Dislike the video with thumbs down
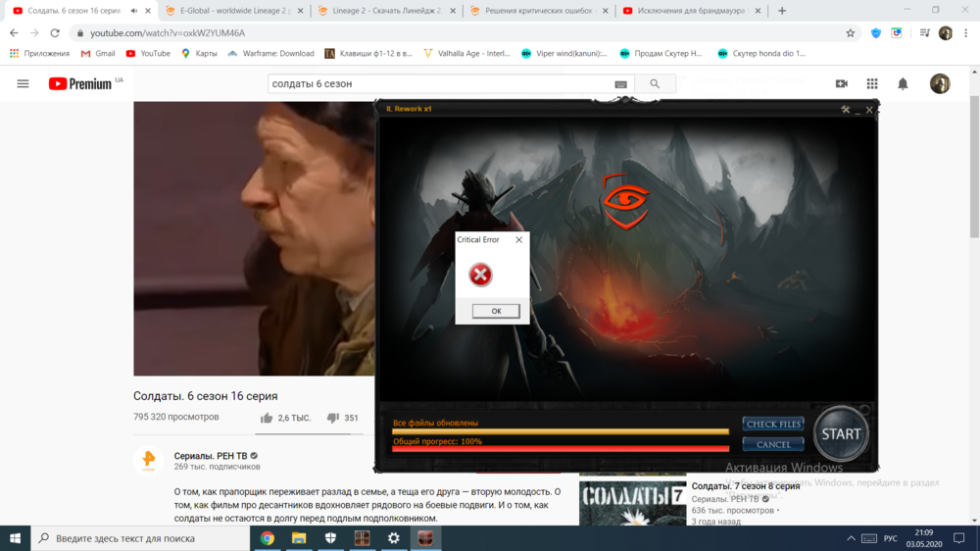 333,418
